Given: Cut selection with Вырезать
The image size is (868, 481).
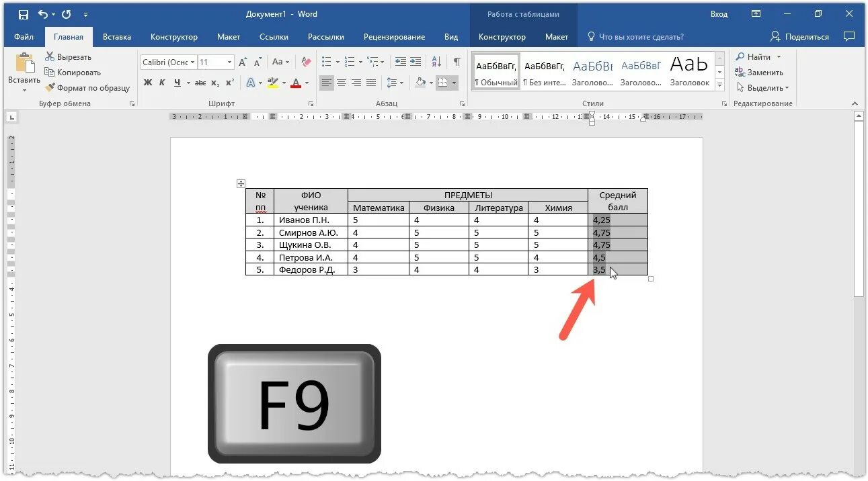Looking at the screenshot, I should [x=69, y=57].
